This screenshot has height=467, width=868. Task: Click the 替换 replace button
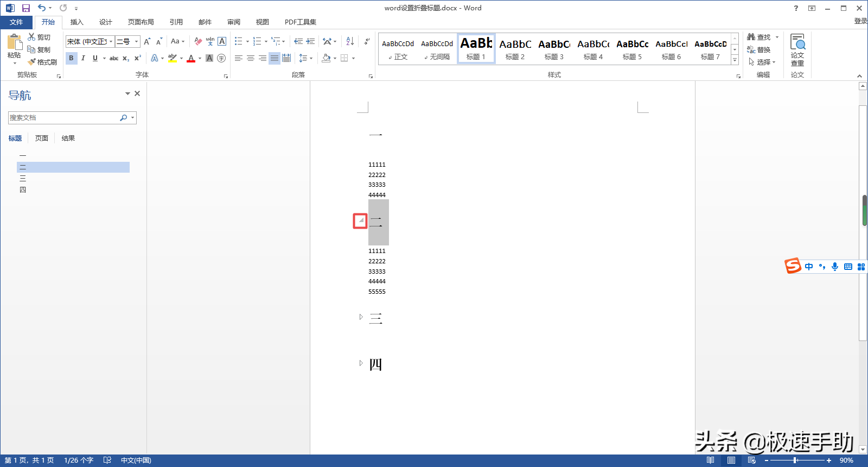(759, 49)
